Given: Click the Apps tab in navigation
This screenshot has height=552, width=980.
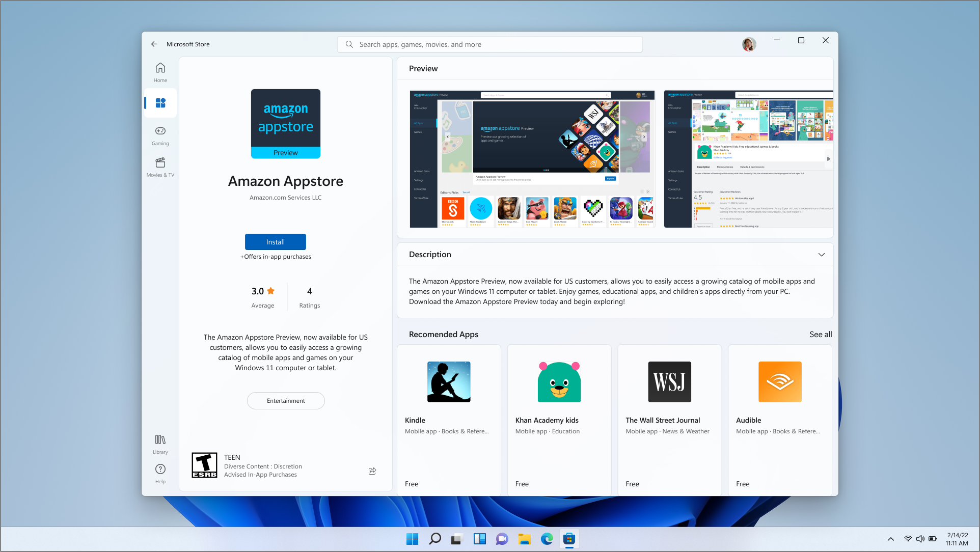Looking at the screenshot, I should [159, 103].
